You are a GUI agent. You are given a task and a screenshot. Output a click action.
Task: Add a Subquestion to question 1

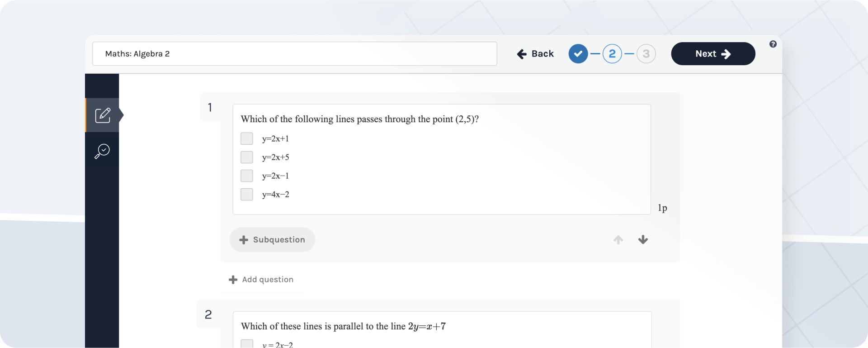(x=272, y=240)
